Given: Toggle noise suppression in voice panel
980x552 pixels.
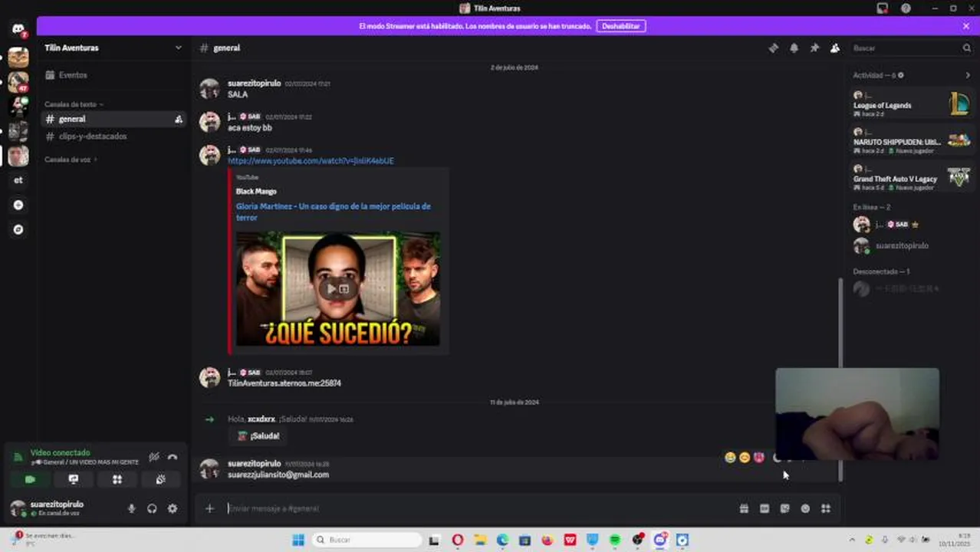Looking at the screenshot, I should [154, 457].
